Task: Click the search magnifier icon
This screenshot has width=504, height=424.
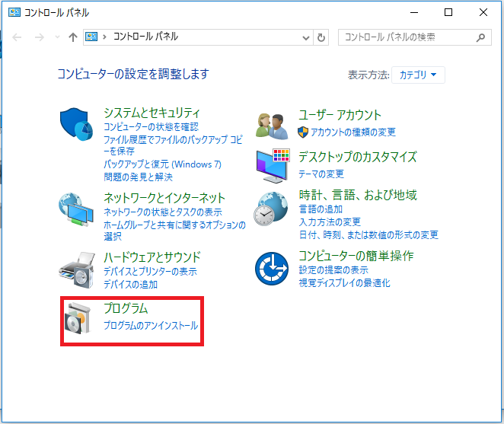Action: pyautogui.click(x=480, y=37)
